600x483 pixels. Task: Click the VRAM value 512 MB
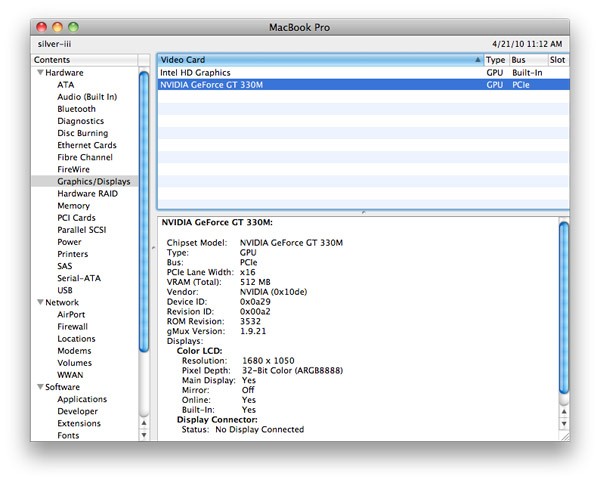tap(255, 282)
